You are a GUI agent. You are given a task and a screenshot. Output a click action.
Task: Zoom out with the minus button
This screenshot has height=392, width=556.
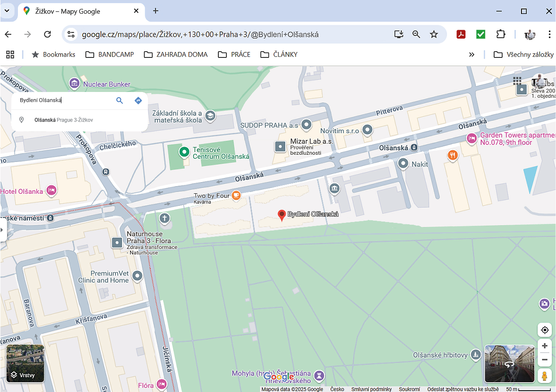click(x=545, y=359)
